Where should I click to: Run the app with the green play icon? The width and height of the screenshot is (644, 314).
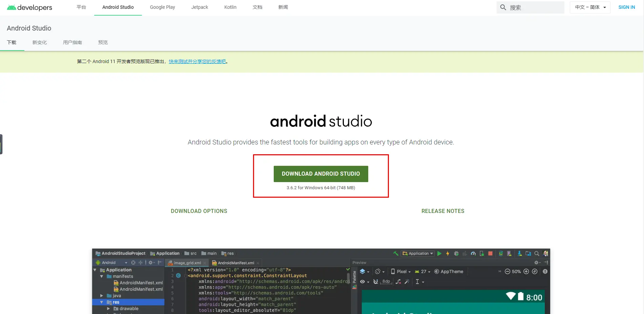click(x=439, y=253)
